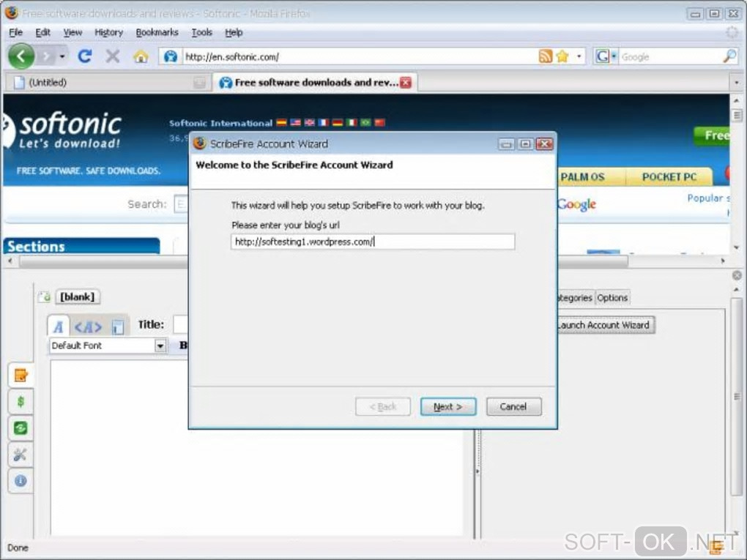747x560 pixels.
Task: Click the Google search engine icon
Action: [602, 56]
